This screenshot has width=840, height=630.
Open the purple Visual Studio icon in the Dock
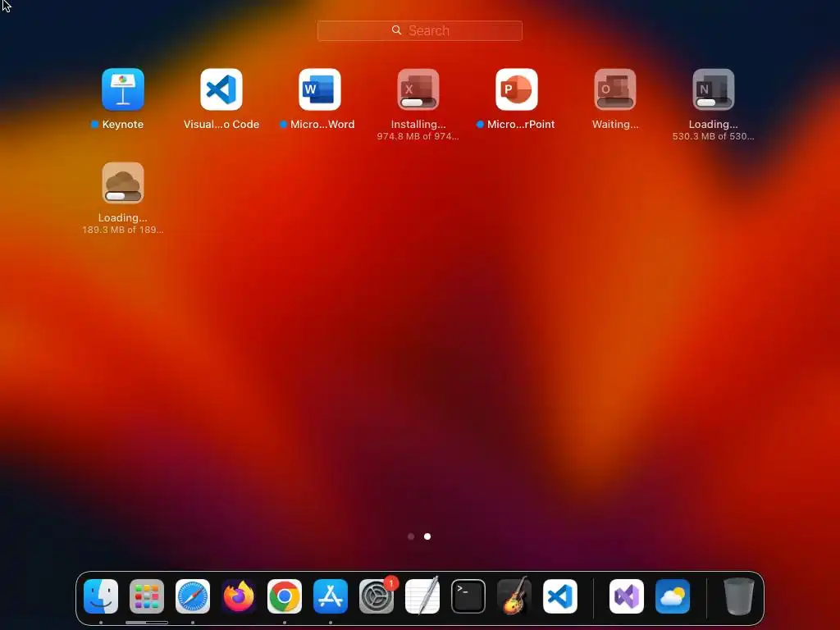click(x=627, y=596)
